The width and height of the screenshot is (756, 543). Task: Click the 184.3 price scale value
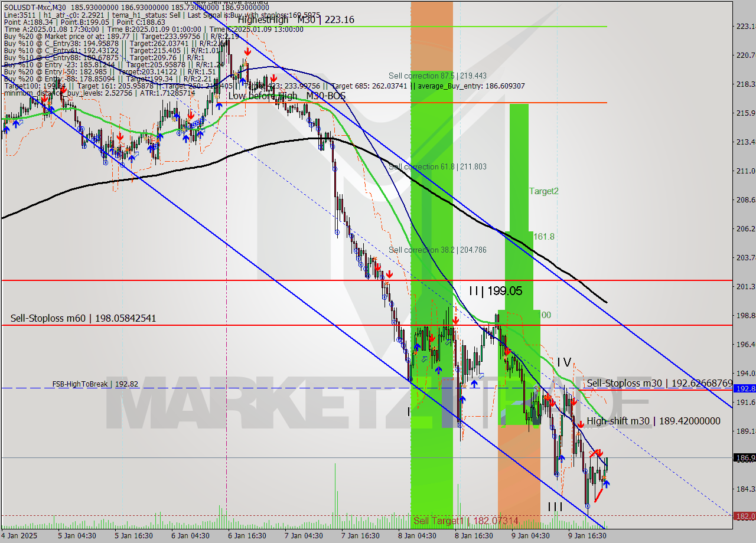(746, 489)
